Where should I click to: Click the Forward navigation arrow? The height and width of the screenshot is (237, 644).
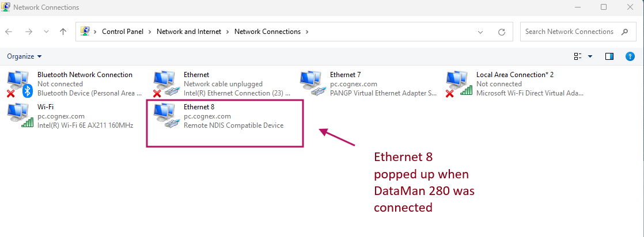click(28, 32)
